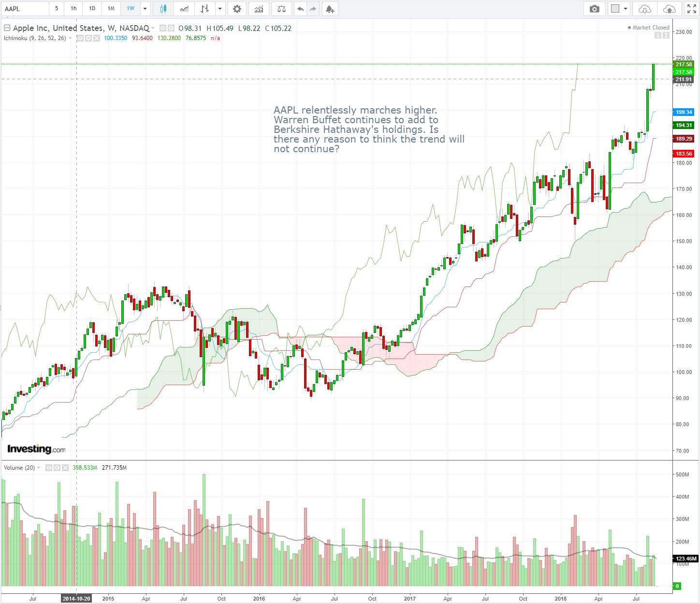
Task: Expand the bar style dropdown arrow
Action: coord(220,9)
